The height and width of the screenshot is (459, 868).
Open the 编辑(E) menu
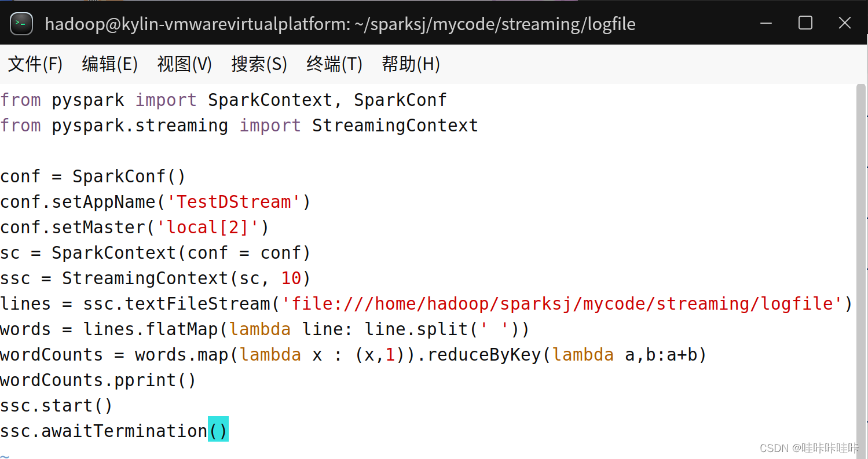pos(109,64)
